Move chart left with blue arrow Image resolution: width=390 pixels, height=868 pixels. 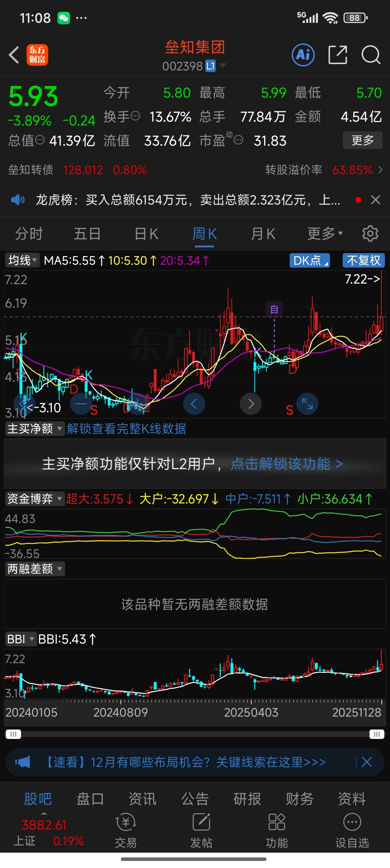pos(194,404)
